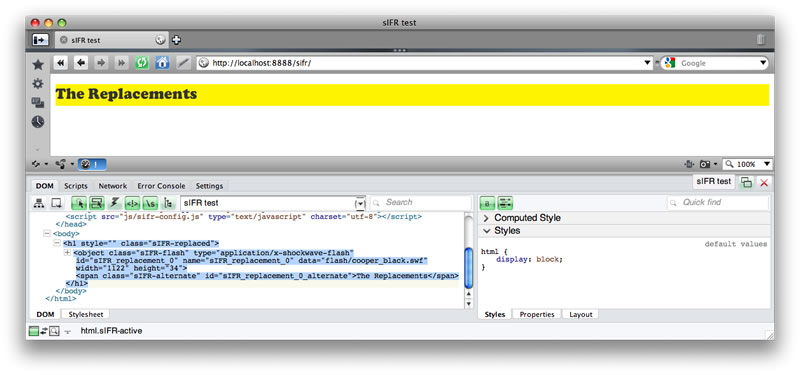Switch to the Network tab

pos(113,186)
